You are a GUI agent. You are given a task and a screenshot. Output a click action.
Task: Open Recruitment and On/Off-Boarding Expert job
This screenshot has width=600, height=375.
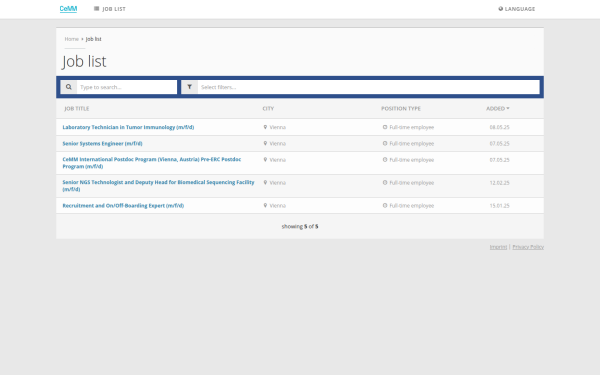coord(123,206)
